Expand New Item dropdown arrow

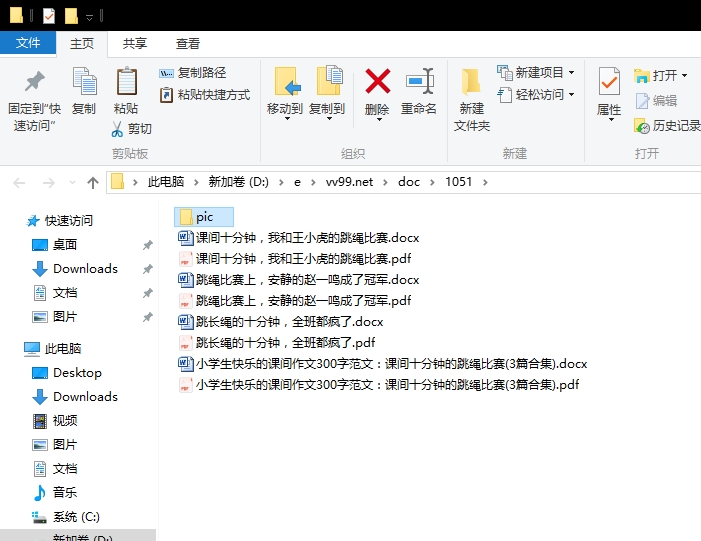tap(571, 72)
